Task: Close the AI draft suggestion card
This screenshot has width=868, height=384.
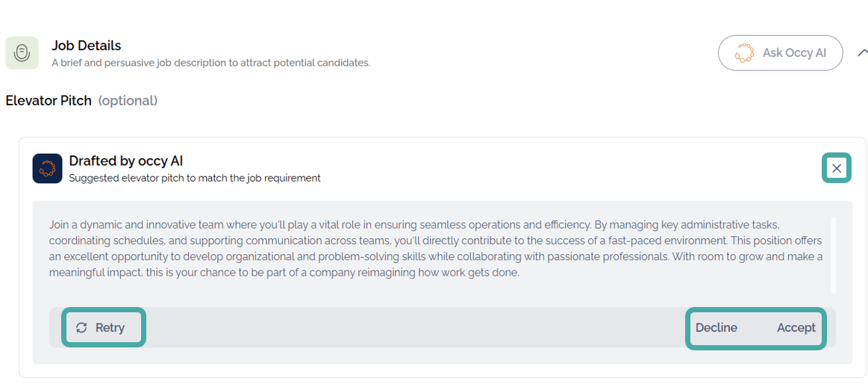Action: 836,168
